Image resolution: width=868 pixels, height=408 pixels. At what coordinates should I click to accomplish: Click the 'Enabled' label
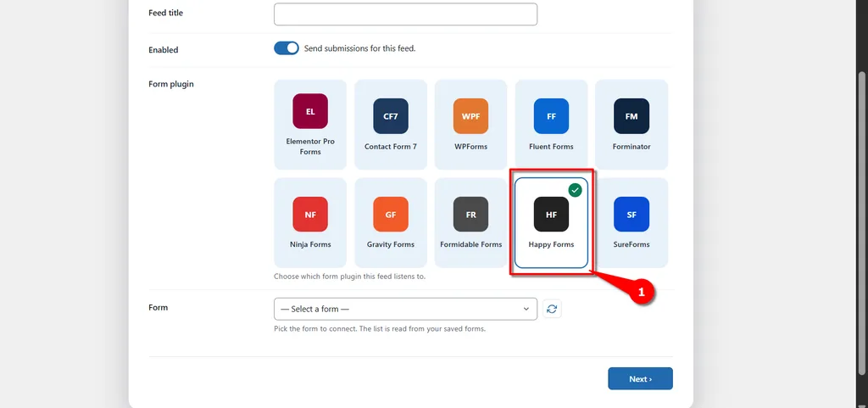pos(164,50)
